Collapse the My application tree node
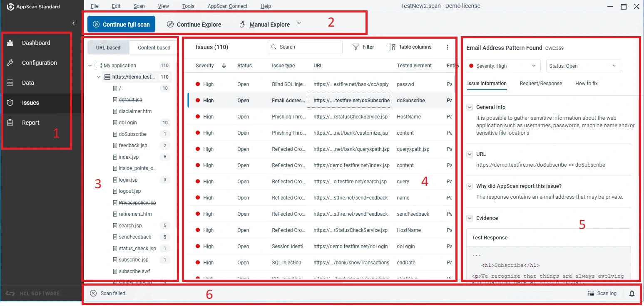 [x=90, y=65]
